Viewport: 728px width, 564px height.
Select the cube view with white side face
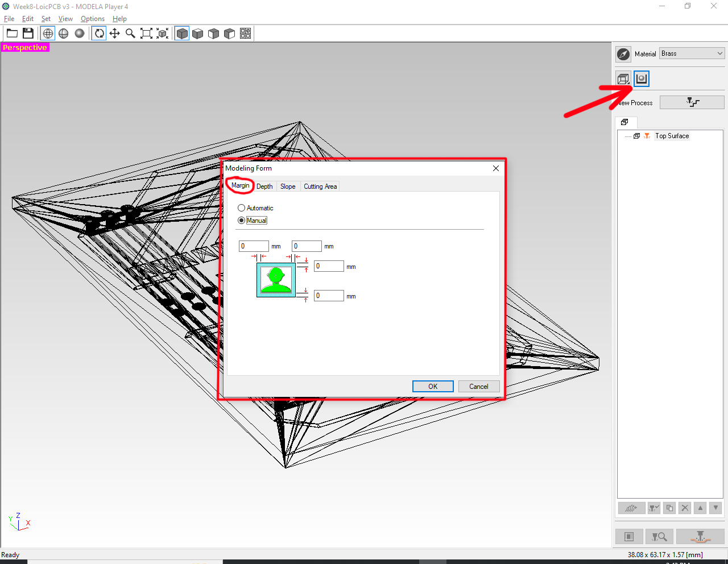230,33
